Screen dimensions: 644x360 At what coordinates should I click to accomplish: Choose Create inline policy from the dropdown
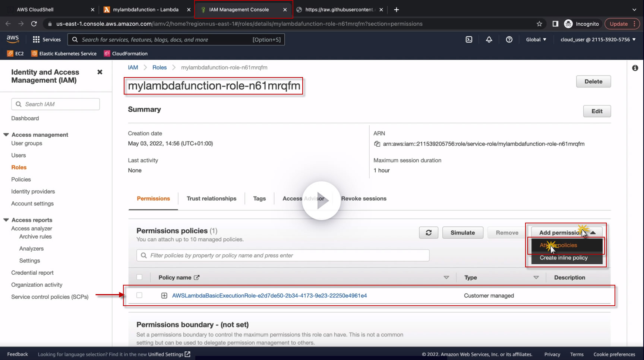tap(567, 258)
